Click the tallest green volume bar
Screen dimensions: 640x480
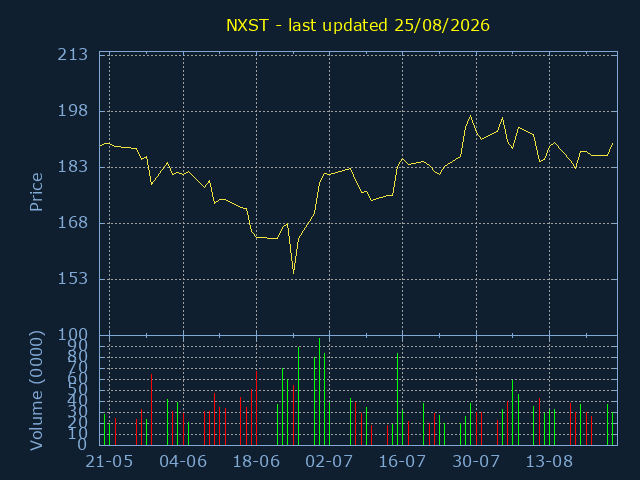pos(320,391)
